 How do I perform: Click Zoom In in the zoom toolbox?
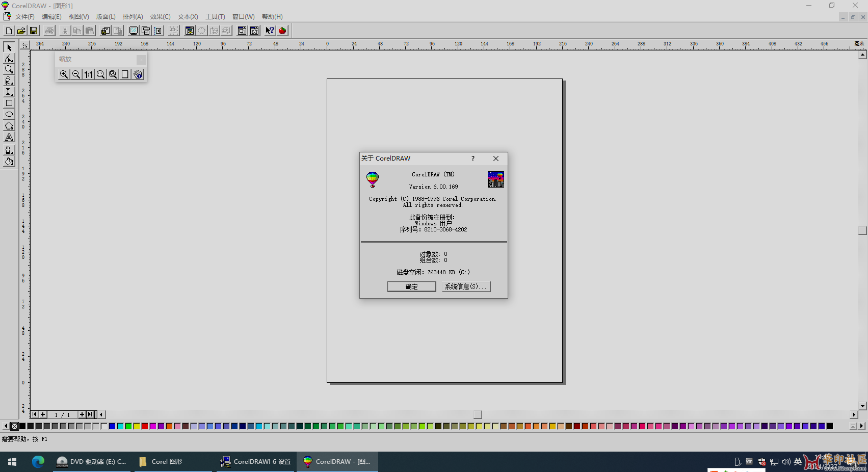pyautogui.click(x=64, y=74)
